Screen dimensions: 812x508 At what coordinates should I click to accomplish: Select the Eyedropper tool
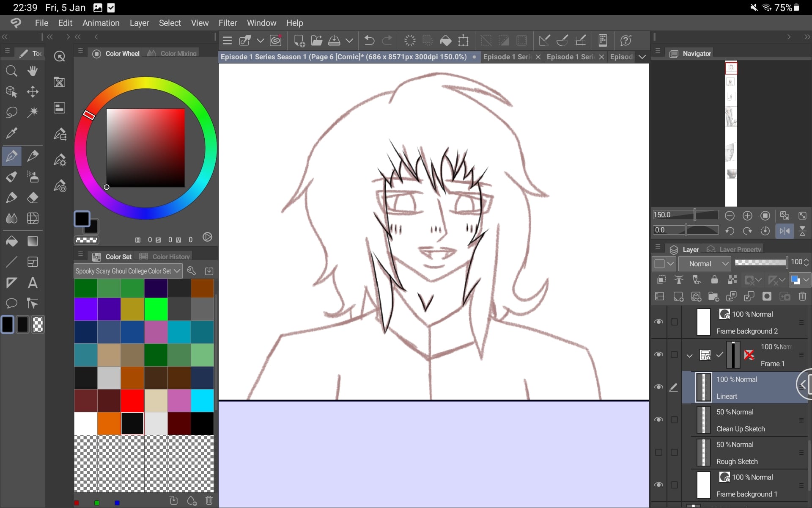click(x=11, y=133)
